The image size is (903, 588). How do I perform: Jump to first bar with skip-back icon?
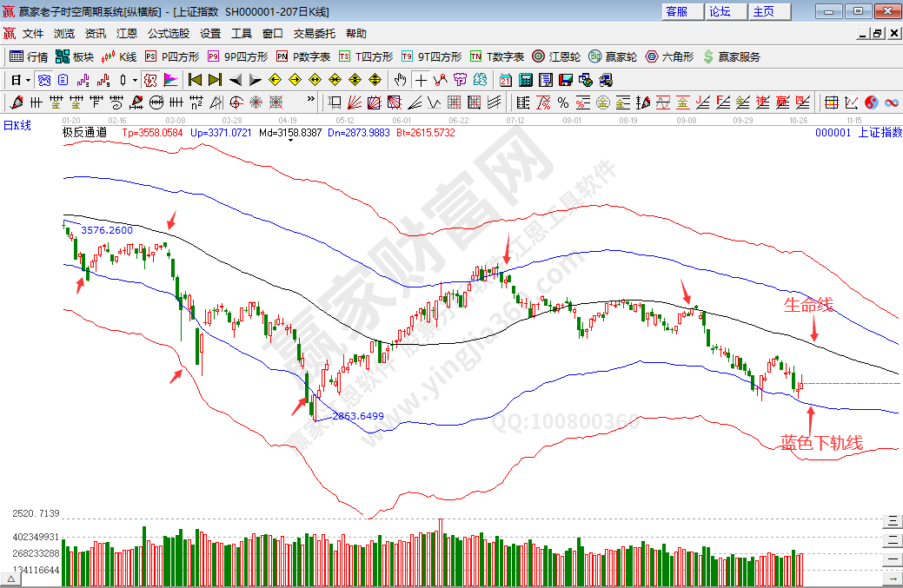pyautogui.click(x=195, y=80)
